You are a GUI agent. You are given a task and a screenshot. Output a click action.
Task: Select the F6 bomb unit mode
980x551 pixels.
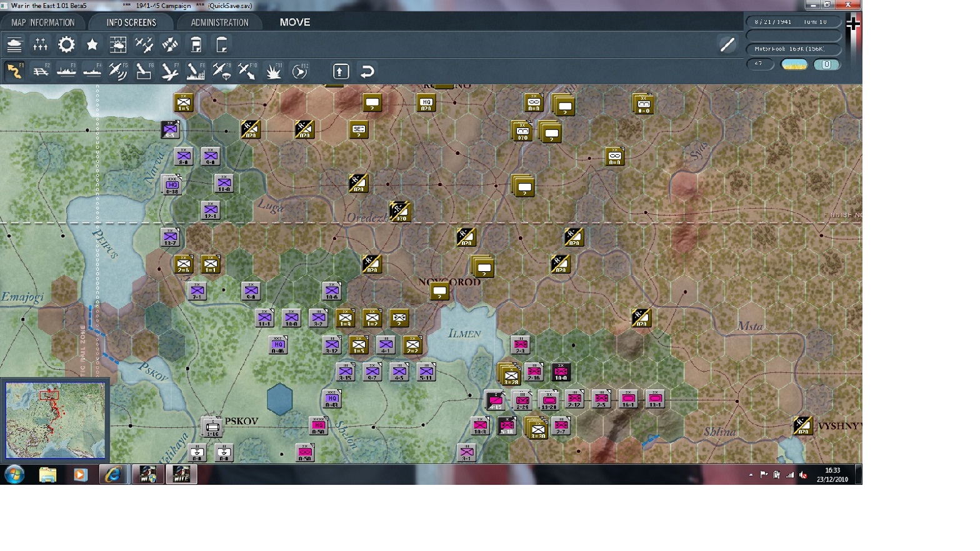coord(144,71)
